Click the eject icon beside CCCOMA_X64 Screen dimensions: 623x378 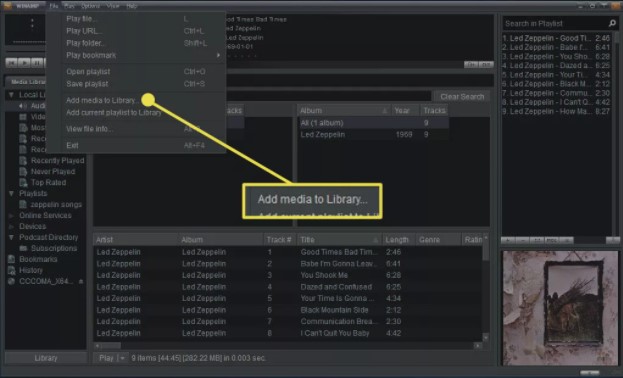pyautogui.click(x=81, y=281)
